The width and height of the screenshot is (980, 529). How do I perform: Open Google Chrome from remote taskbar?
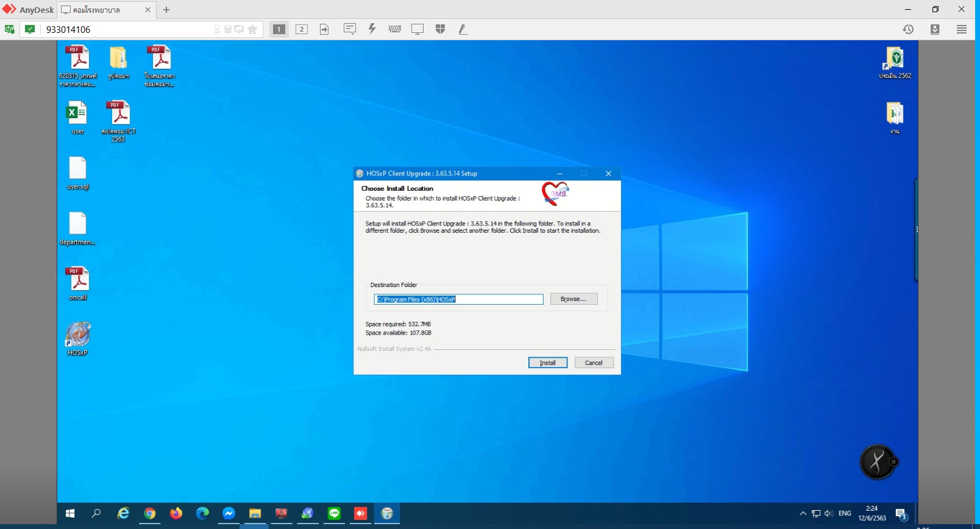coord(150,514)
